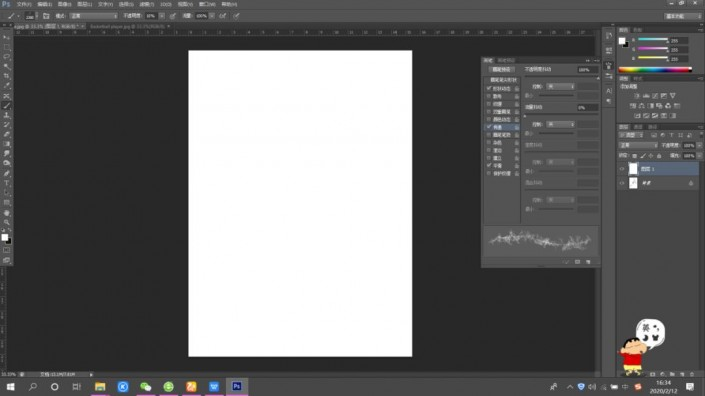Enable the 散布 checkbox in brush panel
The height and width of the screenshot is (396, 705).
click(489, 96)
